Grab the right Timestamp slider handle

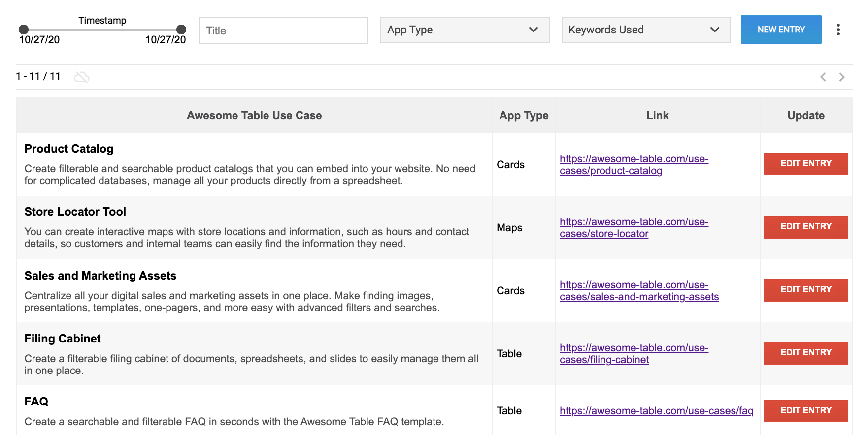coord(181,30)
